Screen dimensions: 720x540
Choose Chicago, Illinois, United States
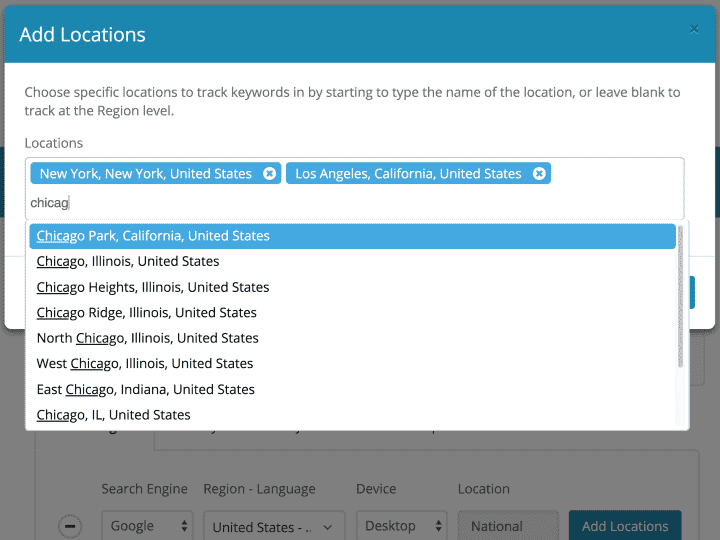[128, 261]
